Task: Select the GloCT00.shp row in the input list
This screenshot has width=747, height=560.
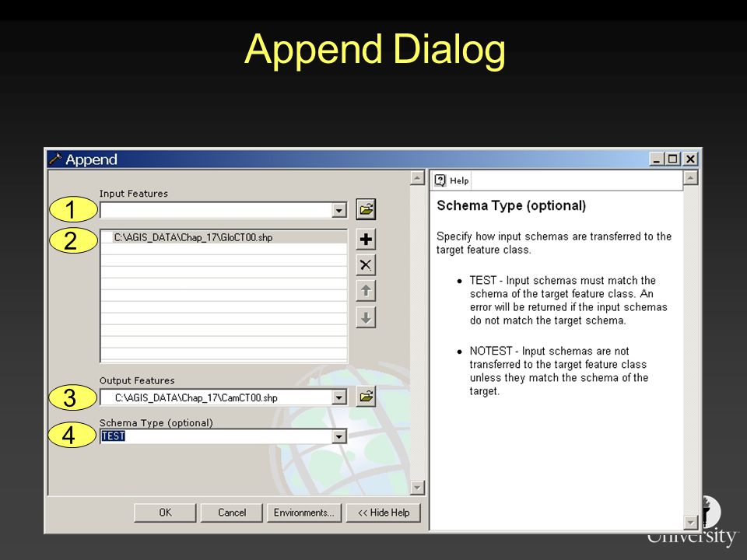Action: (x=223, y=237)
